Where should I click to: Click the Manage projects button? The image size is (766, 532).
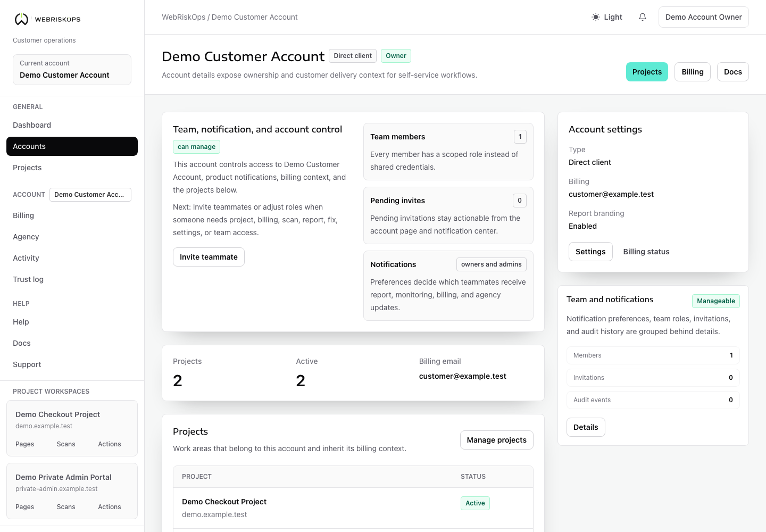(x=497, y=440)
